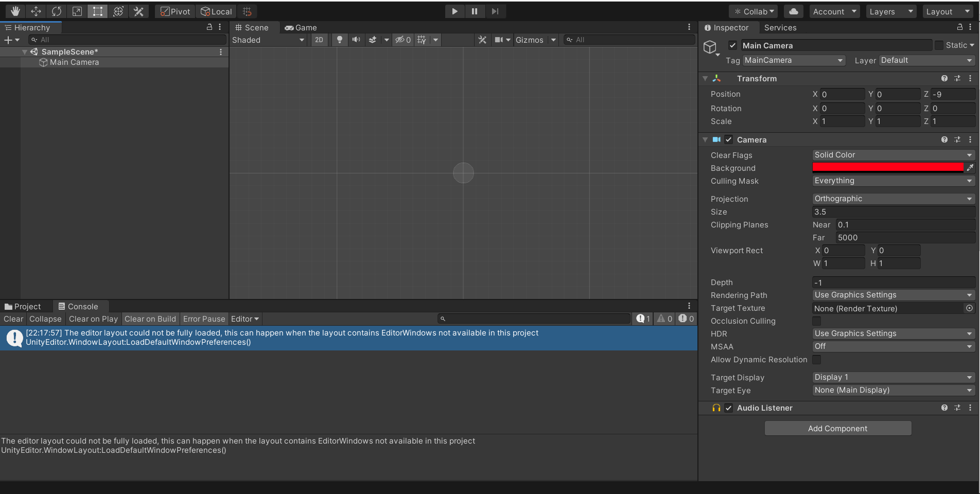980x494 pixels.
Task: Select the Rotate tool
Action: pyautogui.click(x=57, y=11)
